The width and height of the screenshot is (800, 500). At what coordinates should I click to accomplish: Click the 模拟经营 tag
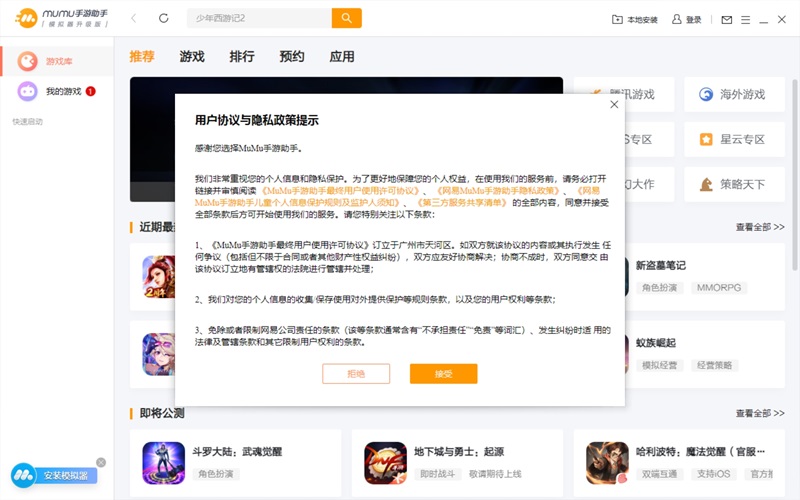click(659, 365)
